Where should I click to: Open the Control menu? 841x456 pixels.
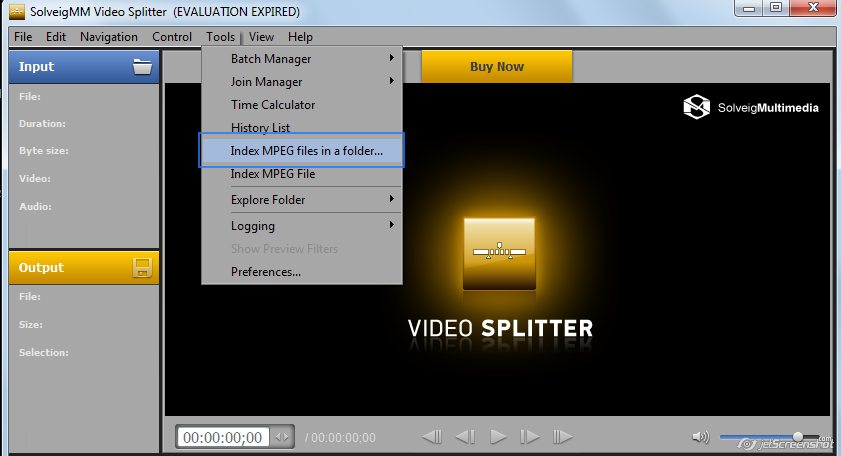172,37
